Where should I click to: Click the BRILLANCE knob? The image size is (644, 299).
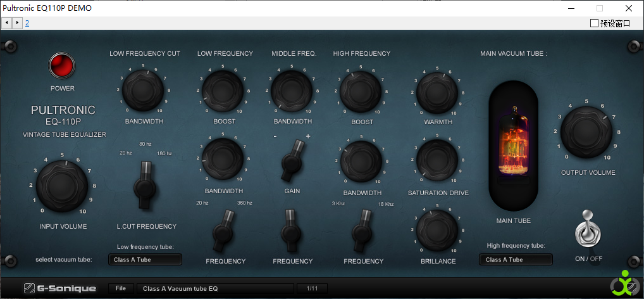437,230
